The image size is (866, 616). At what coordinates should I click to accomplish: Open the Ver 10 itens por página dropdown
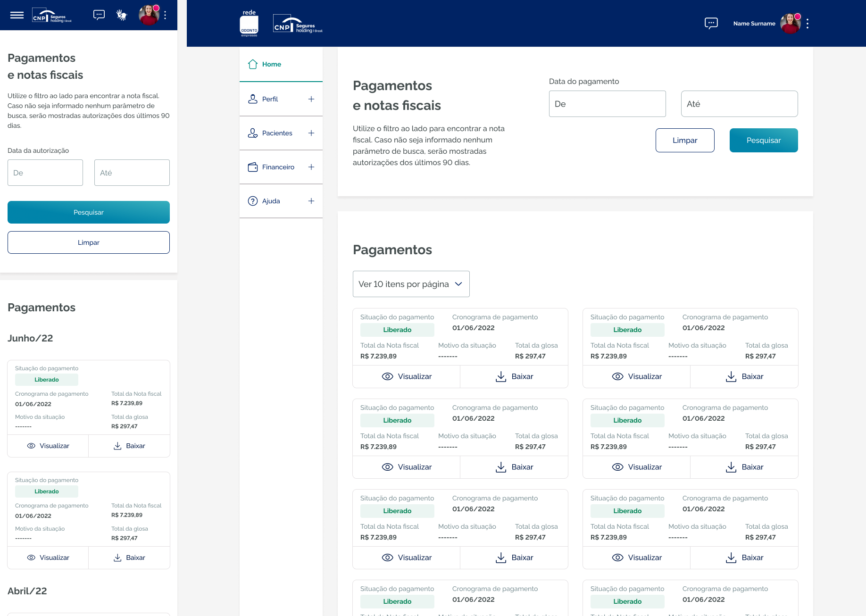[x=411, y=284]
